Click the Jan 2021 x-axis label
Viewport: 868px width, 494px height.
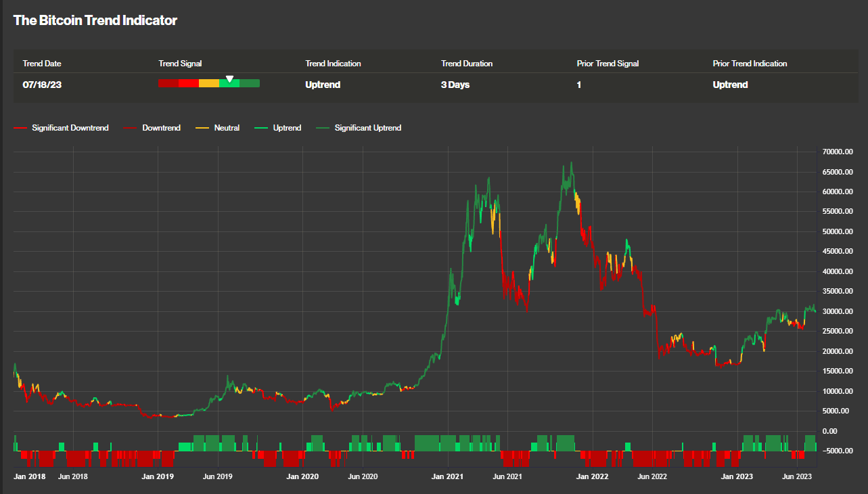[447, 476]
